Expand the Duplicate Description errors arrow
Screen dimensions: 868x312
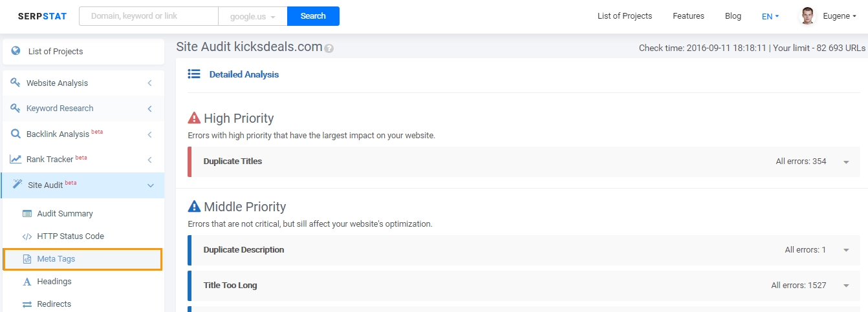846,250
